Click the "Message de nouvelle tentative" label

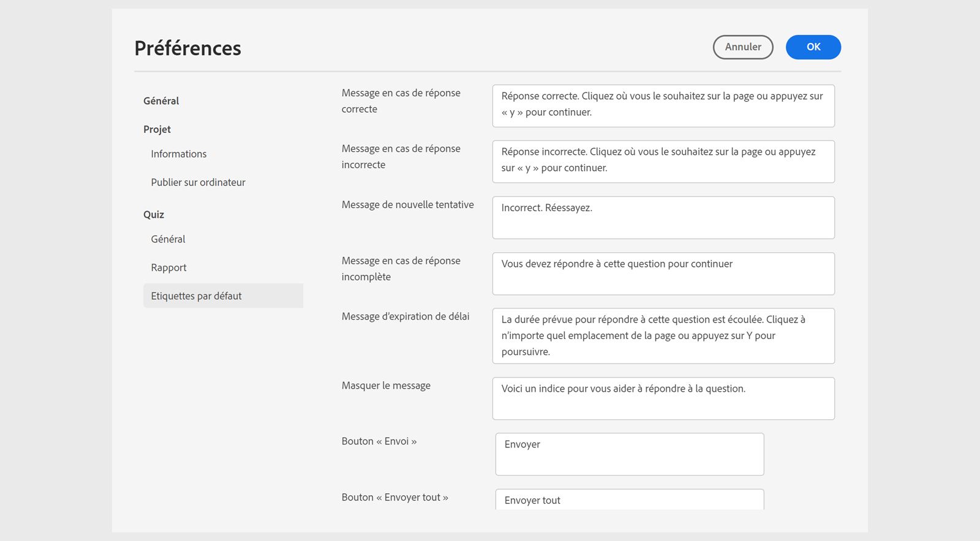pyautogui.click(x=407, y=205)
